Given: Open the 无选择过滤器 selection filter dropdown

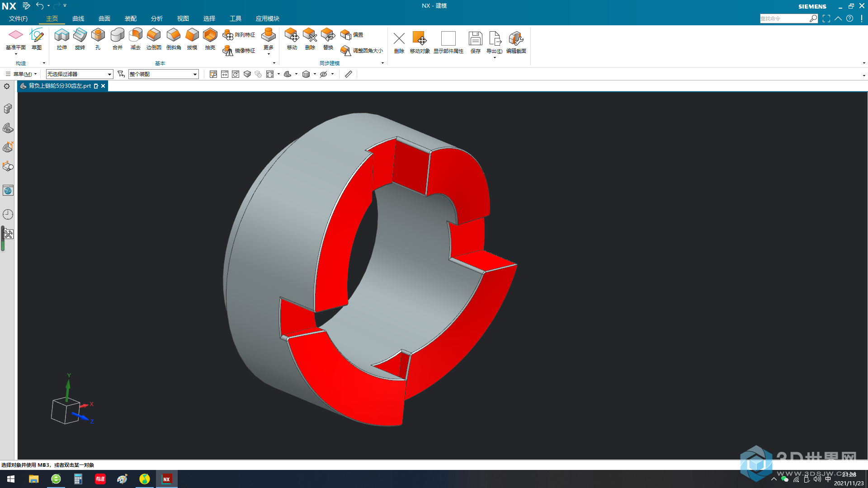Looking at the screenshot, I should click(79, 74).
